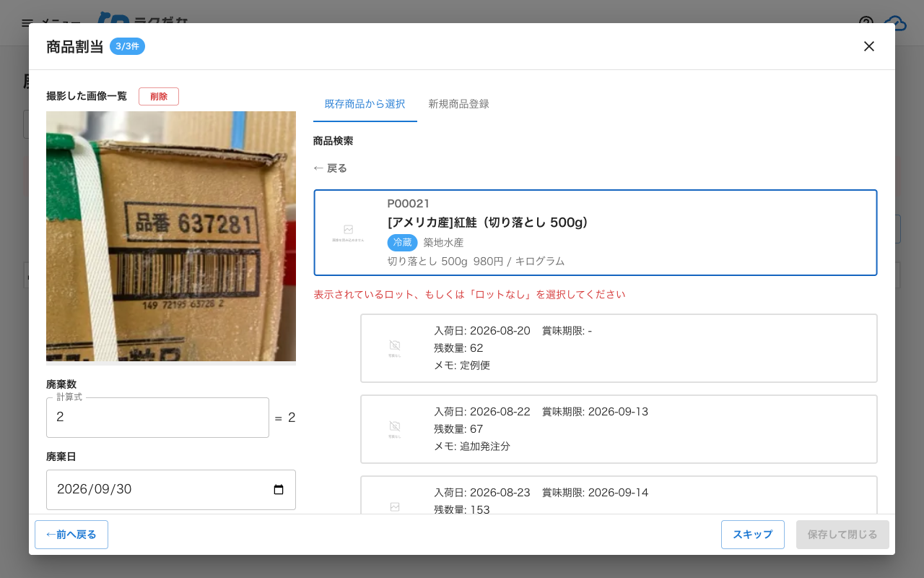Click no-photo icon in 2026-08-22 lot
Image resolution: width=924 pixels, height=578 pixels.
[395, 429]
